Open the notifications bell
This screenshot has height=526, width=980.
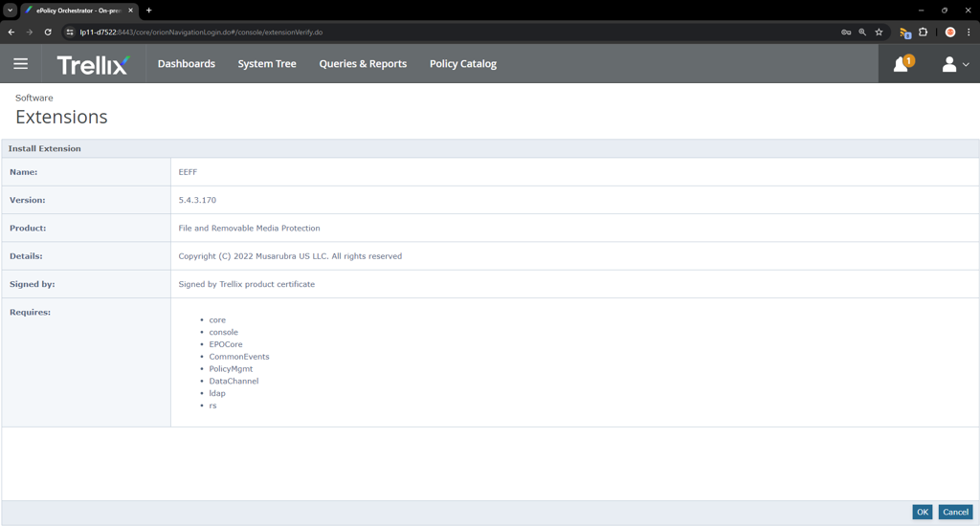(x=902, y=64)
